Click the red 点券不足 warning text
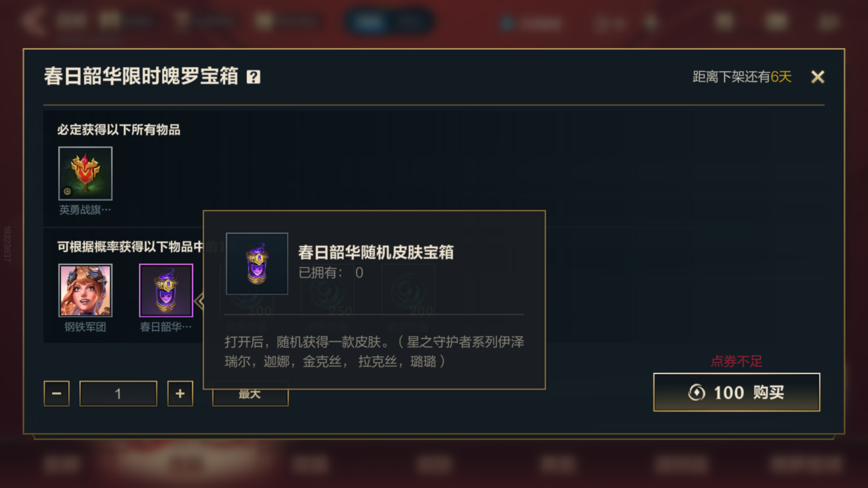This screenshot has height=488, width=868. (x=736, y=361)
